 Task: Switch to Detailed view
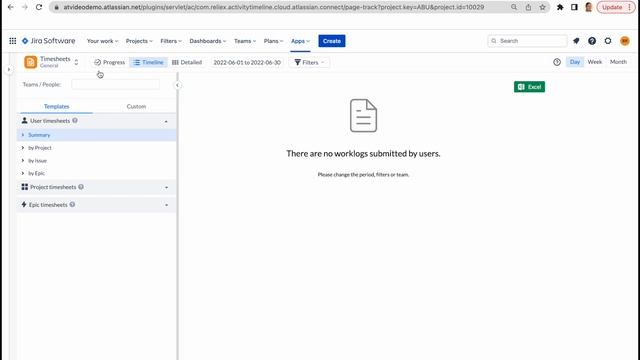click(187, 62)
